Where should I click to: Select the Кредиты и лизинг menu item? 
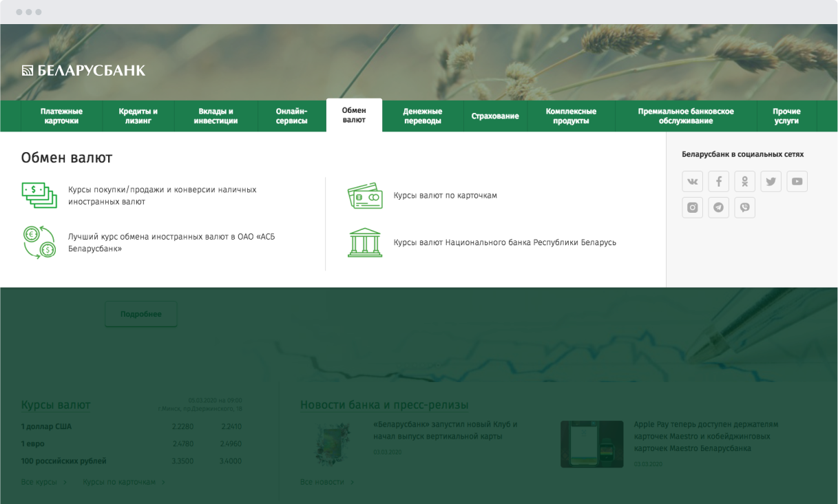(x=138, y=116)
